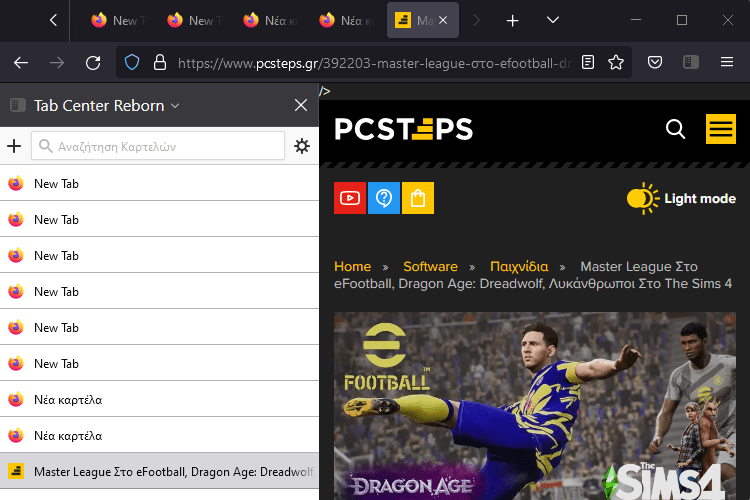Toggle the sidebar from the toolbar
750x500 pixels.
691,62
